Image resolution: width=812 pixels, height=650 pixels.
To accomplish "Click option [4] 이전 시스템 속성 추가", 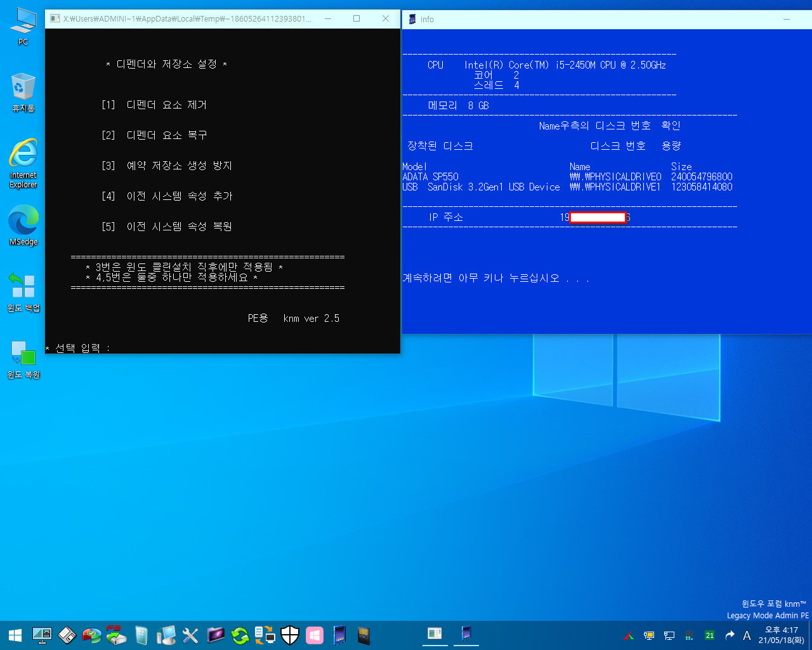I will (167, 196).
